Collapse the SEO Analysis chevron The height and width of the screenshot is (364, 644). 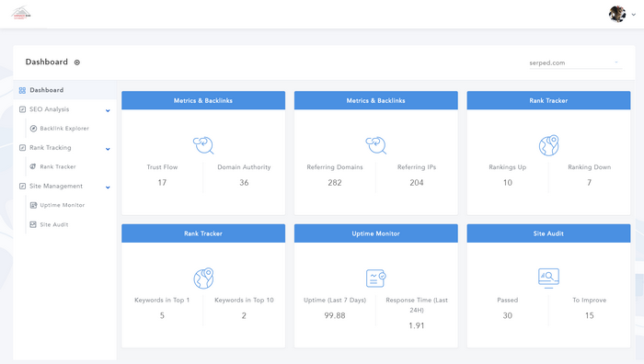tap(108, 110)
